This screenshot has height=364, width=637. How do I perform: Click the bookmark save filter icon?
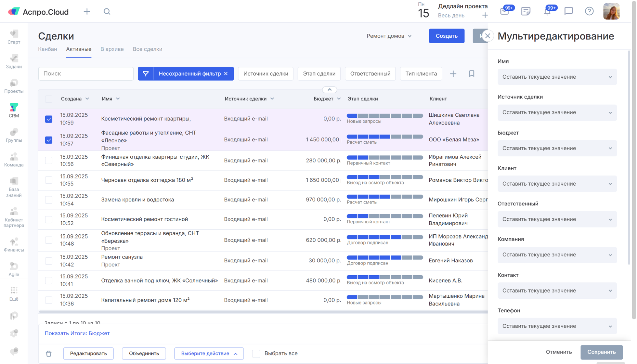472,74
